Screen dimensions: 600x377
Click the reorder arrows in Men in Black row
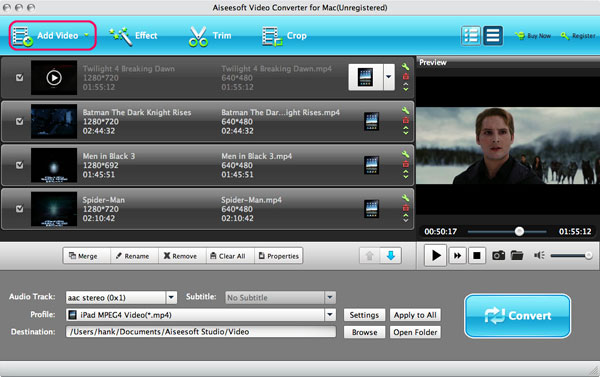click(406, 174)
